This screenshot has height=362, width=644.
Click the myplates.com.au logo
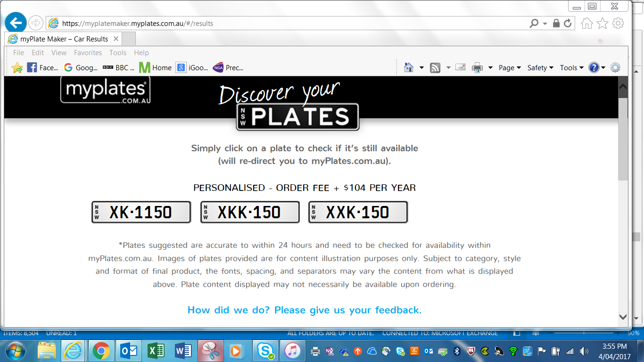tap(105, 90)
